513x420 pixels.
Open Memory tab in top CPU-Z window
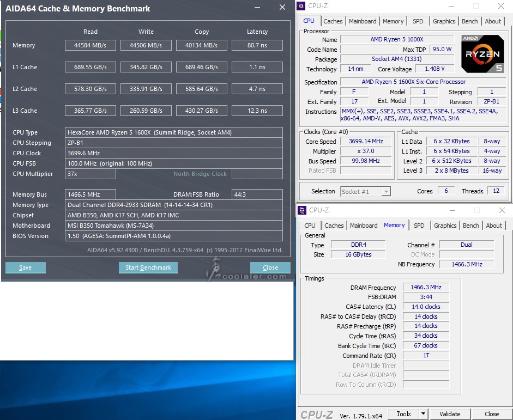coord(393,21)
